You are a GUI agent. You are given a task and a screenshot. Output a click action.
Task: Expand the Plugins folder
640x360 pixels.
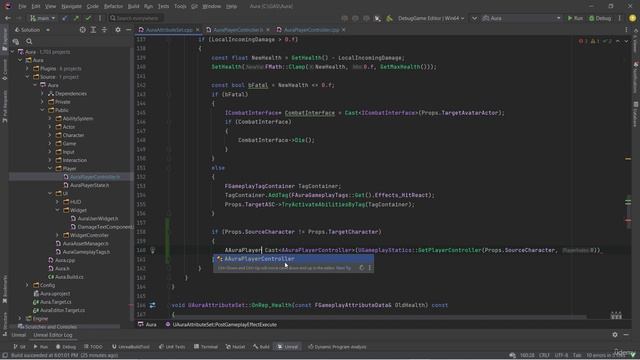coord(27,69)
